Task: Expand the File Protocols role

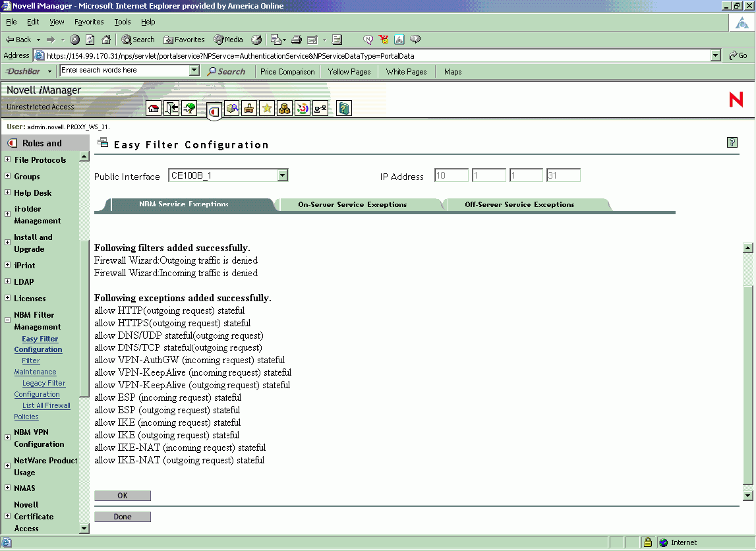Action: tap(8, 159)
